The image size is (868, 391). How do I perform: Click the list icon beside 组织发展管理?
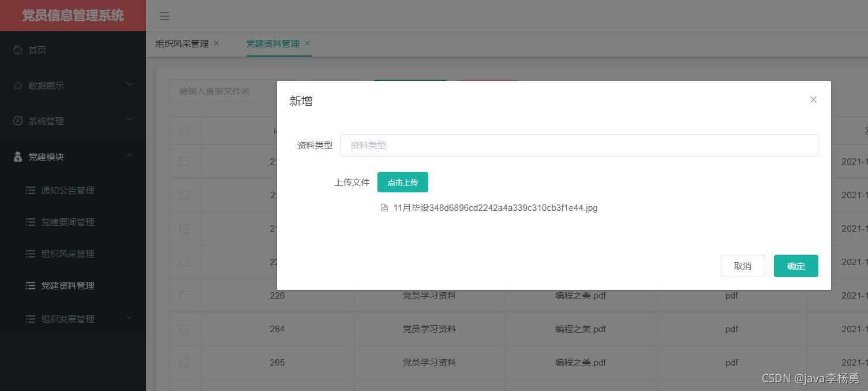(31, 319)
